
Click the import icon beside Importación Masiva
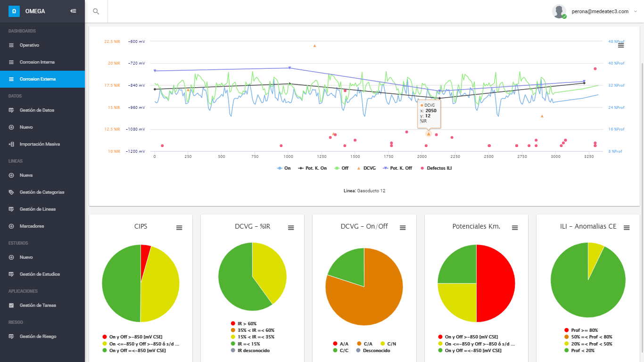(x=11, y=144)
